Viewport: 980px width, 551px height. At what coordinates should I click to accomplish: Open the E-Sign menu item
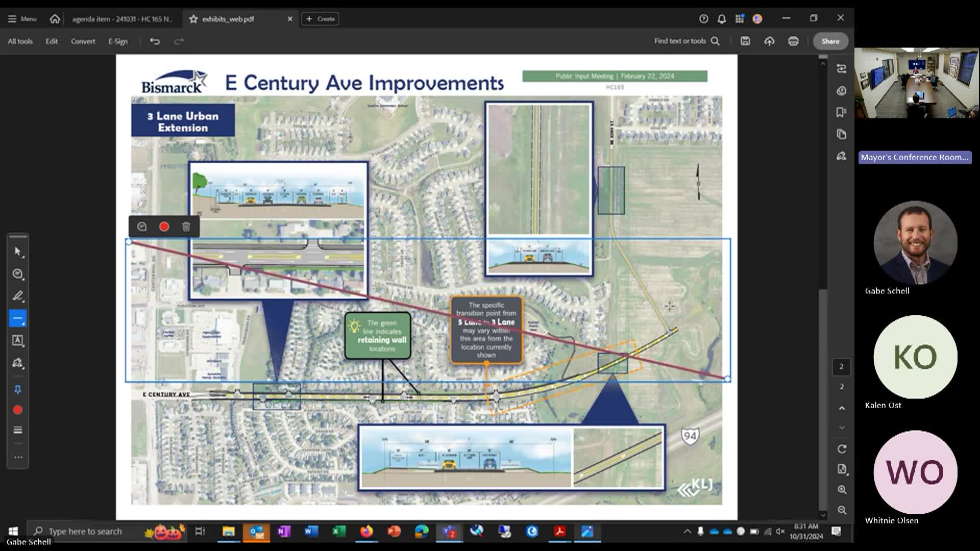coord(118,41)
